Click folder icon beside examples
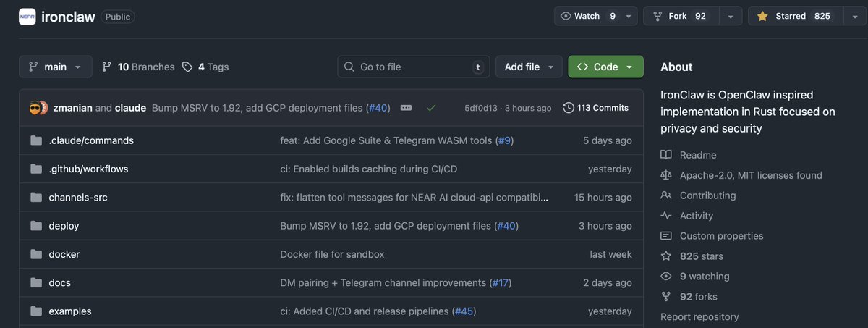The width and height of the screenshot is (868, 328). pos(36,311)
